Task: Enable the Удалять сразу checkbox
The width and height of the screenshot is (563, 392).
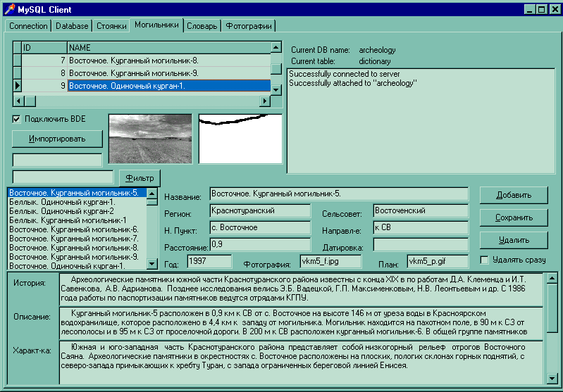Action: click(484, 260)
